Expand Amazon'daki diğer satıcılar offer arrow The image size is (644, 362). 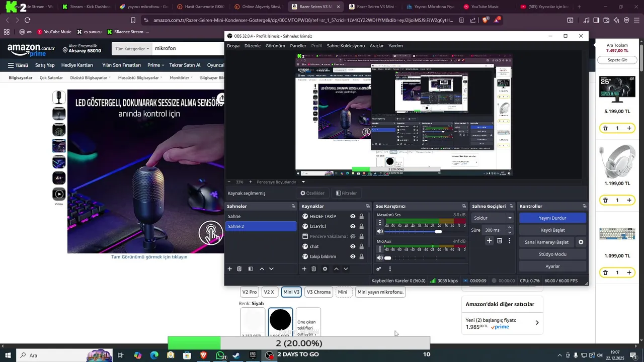537,323
